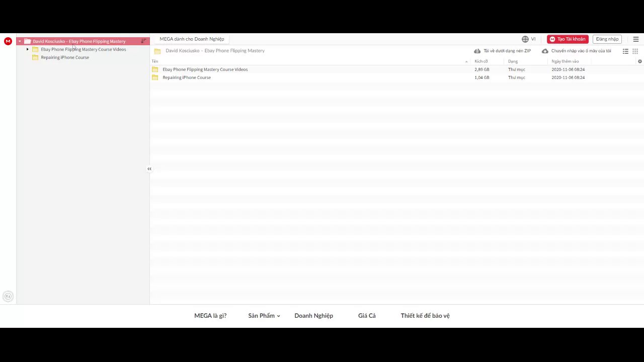Screen dimensions: 644x362
Task: Click Tải về dưới dạng nén ZIP
Action: (507, 51)
